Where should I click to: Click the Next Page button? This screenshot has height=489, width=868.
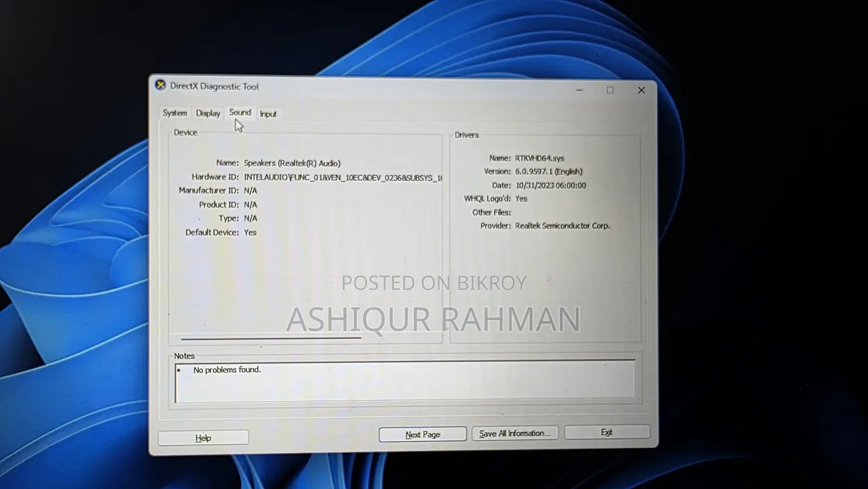[x=423, y=434]
